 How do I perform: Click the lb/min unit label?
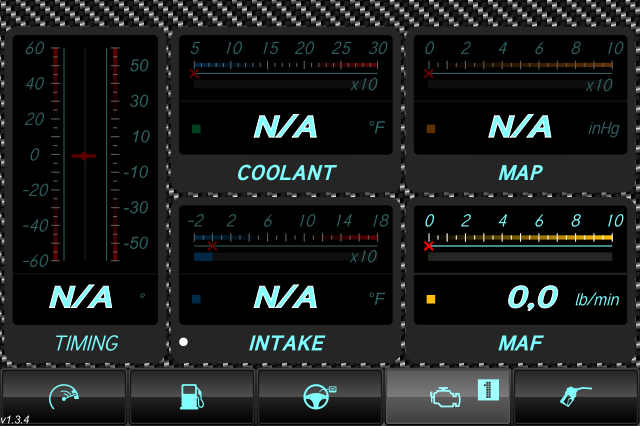point(597,300)
